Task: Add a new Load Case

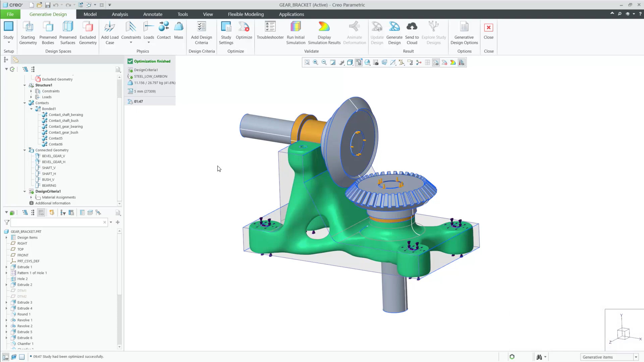Action: tap(110, 33)
